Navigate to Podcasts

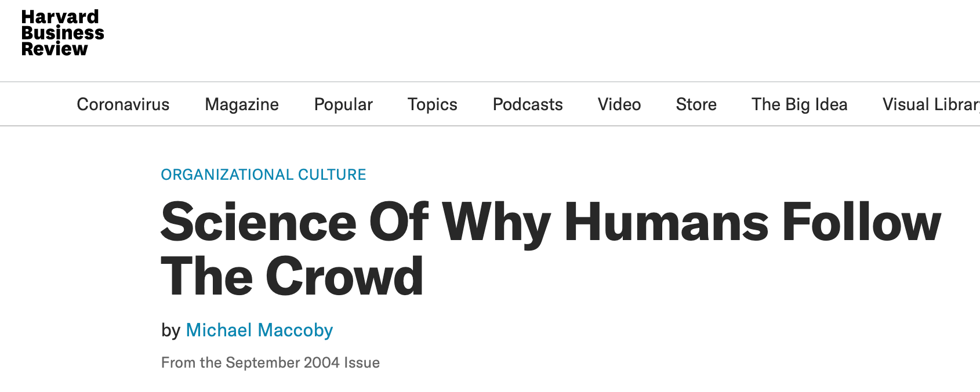click(528, 104)
